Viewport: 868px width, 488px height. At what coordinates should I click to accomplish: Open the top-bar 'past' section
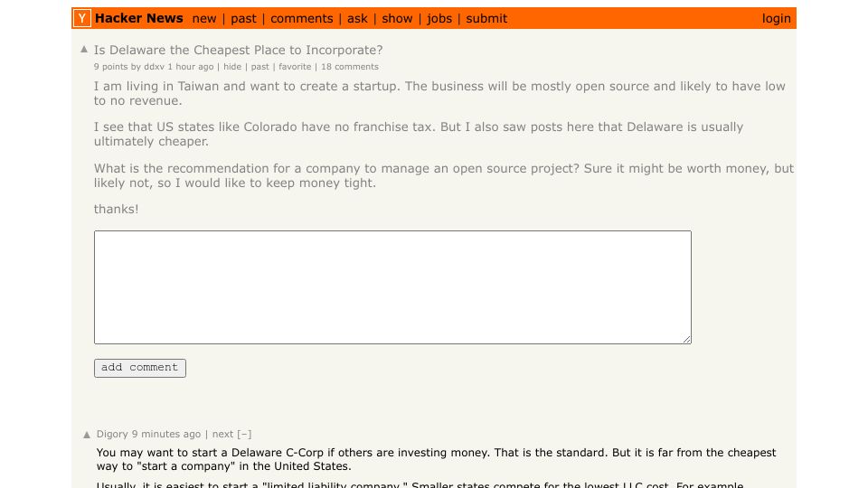(x=243, y=19)
